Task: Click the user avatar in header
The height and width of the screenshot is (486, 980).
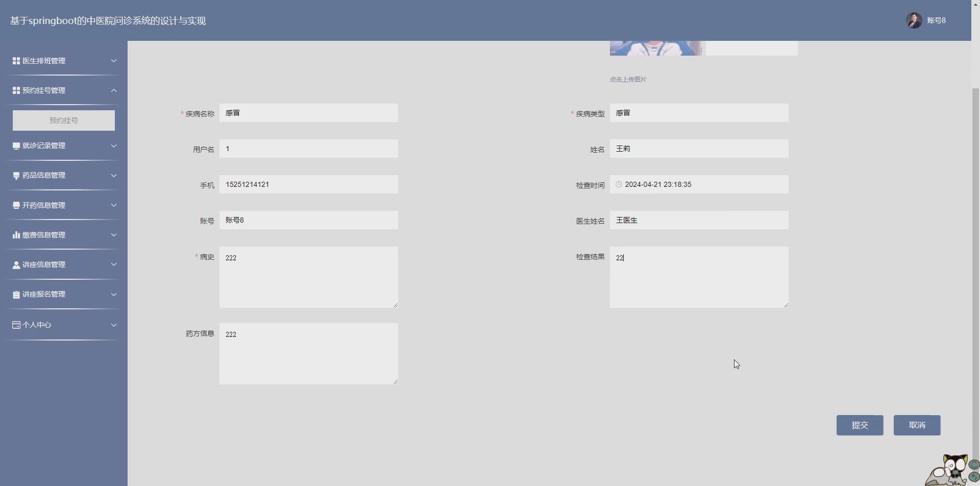Action: pyautogui.click(x=914, y=20)
